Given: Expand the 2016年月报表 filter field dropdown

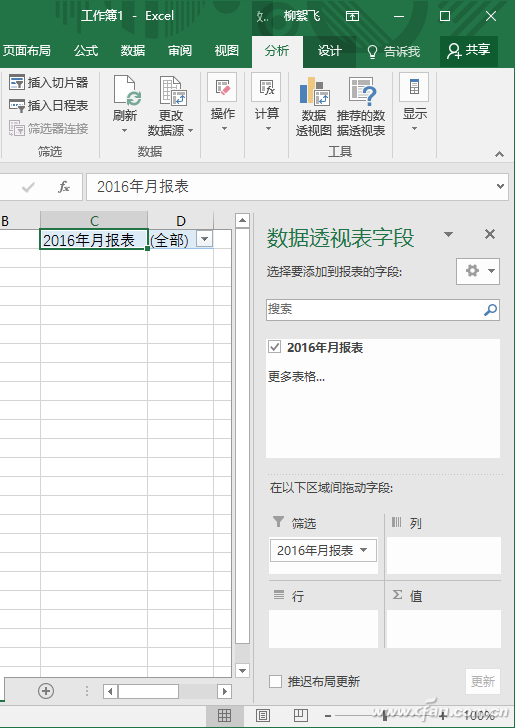Looking at the screenshot, I should click(x=364, y=550).
